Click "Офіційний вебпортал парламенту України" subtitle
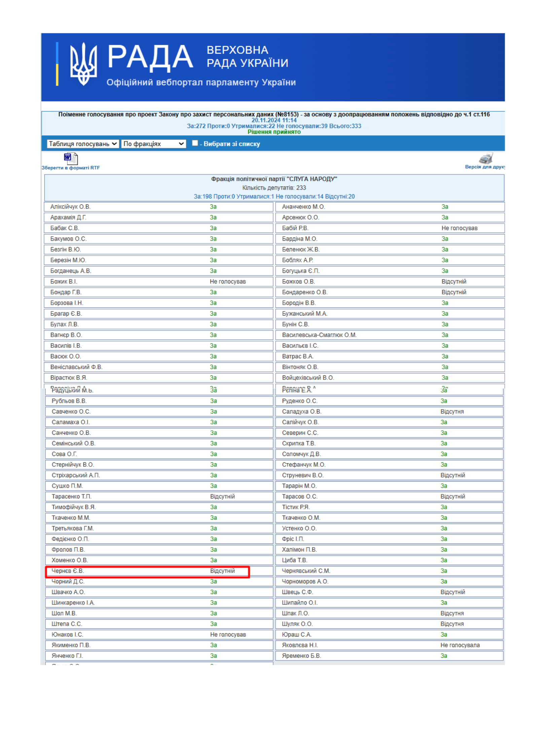 [201, 83]
